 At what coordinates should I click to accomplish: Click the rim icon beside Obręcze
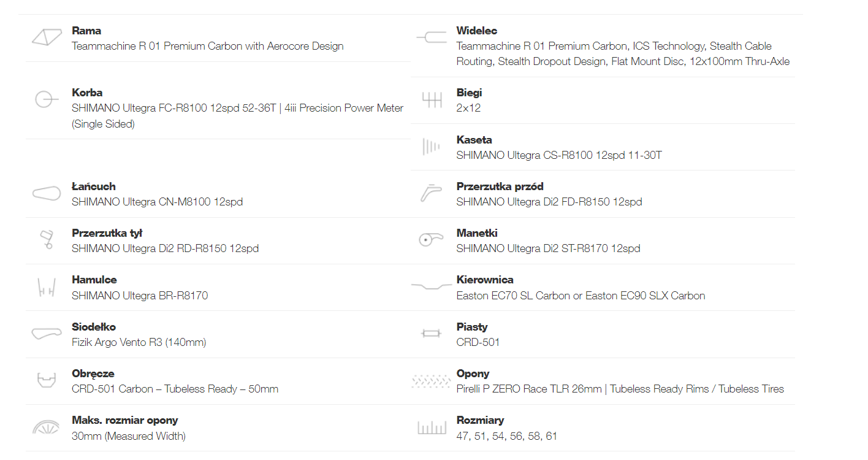[47, 380]
